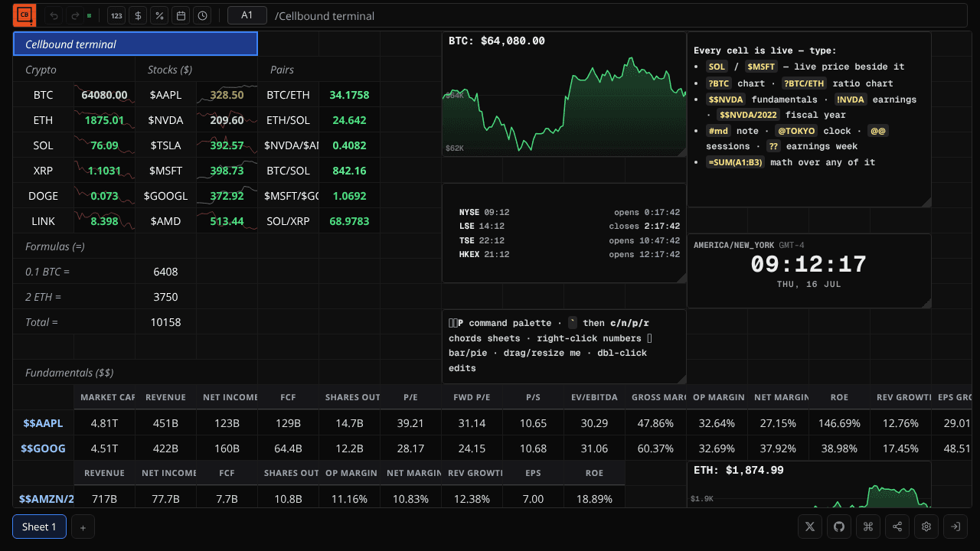This screenshot has width=980, height=551.
Task: Click the undo arrow in the toolbar
Action: (54, 15)
